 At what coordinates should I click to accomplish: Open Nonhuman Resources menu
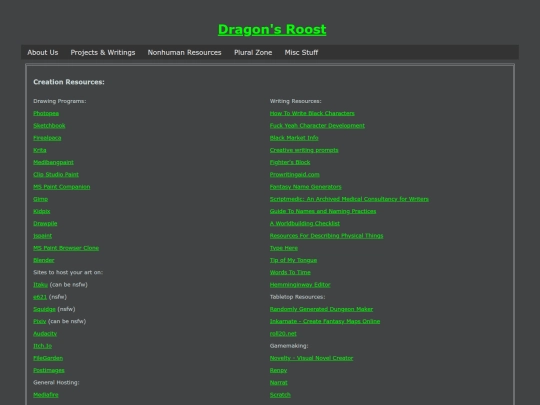tap(185, 52)
